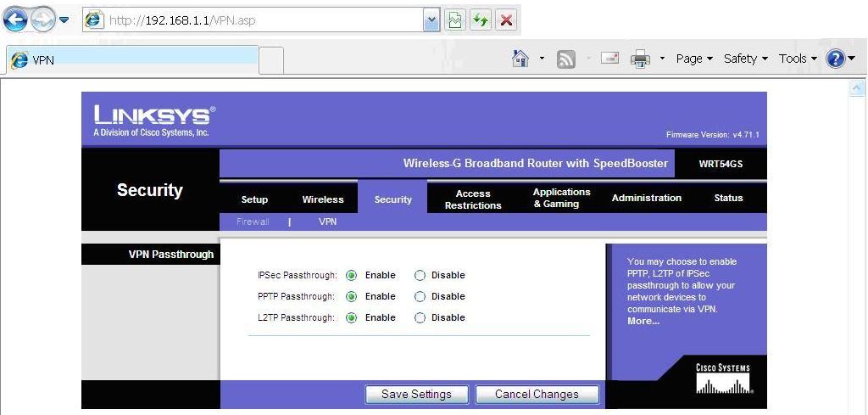Open the Access Restrictions tab
Image resolution: width=868 pixels, height=415 pixels.
pyautogui.click(x=473, y=199)
